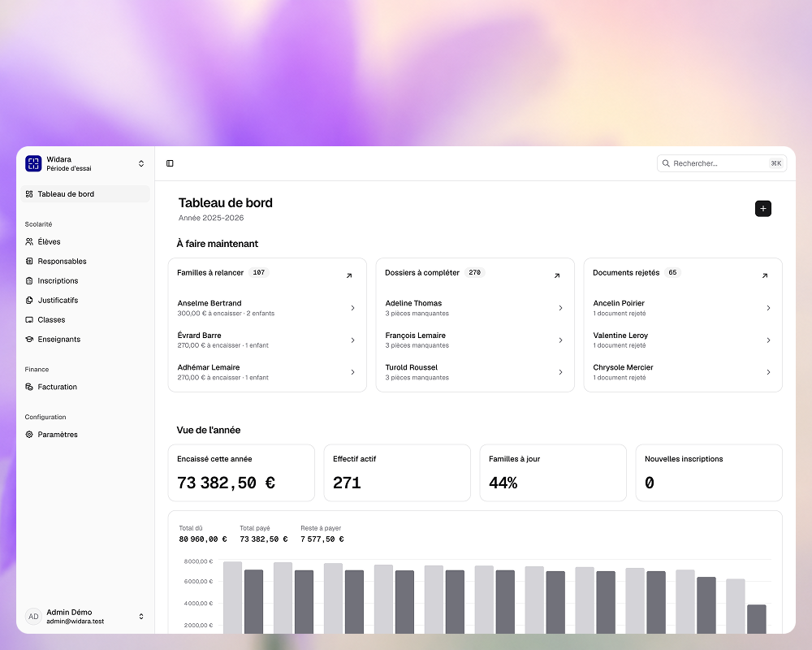The height and width of the screenshot is (650, 812).
Task: Open François Lemaire dossier entry
Action: [x=475, y=340]
